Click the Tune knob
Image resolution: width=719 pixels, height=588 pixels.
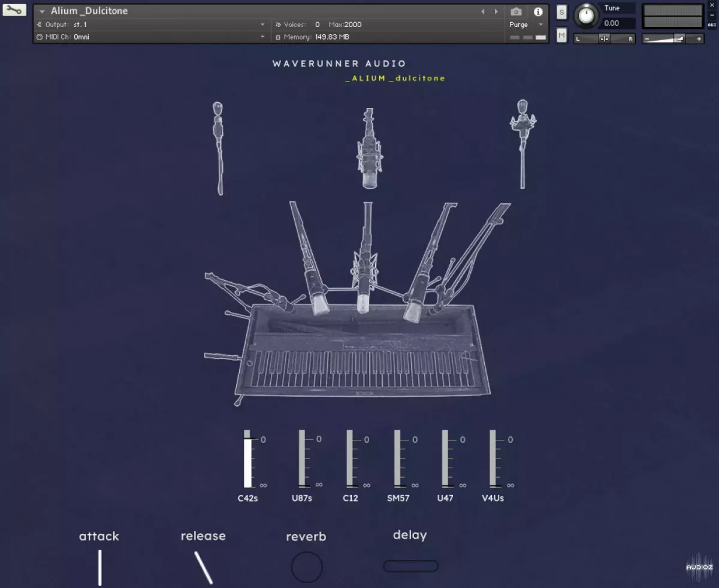pyautogui.click(x=585, y=16)
